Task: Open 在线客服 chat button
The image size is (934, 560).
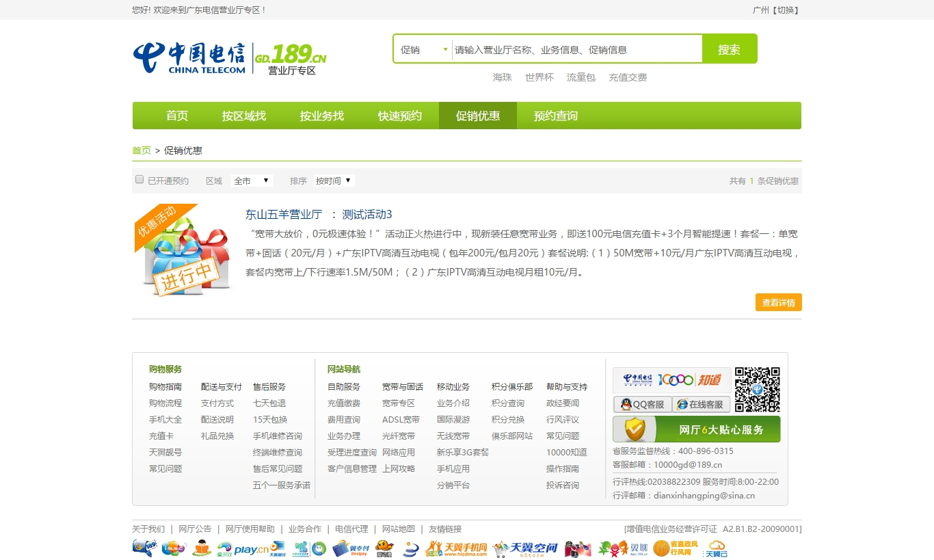Action: [x=701, y=404]
